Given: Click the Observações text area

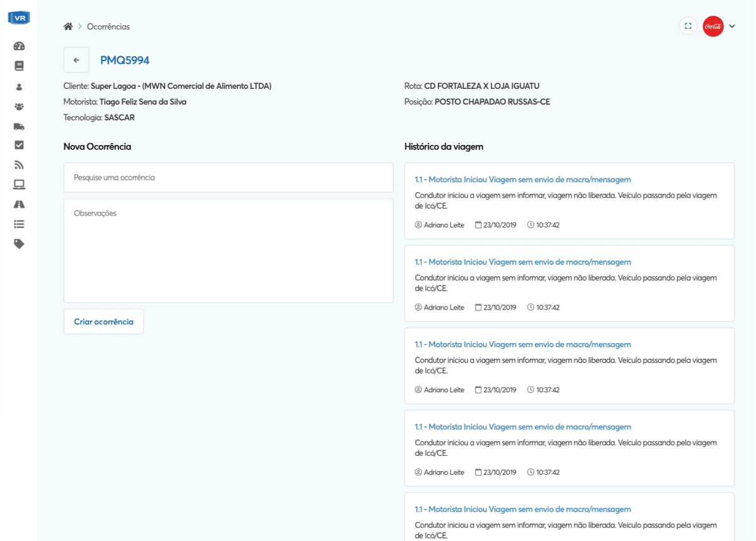Looking at the screenshot, I should [228, 250].
